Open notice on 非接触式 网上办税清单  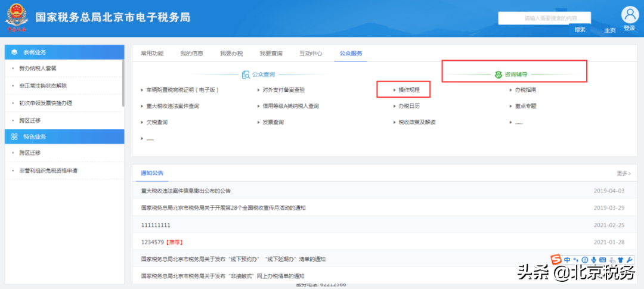click(x=222, y=276)
